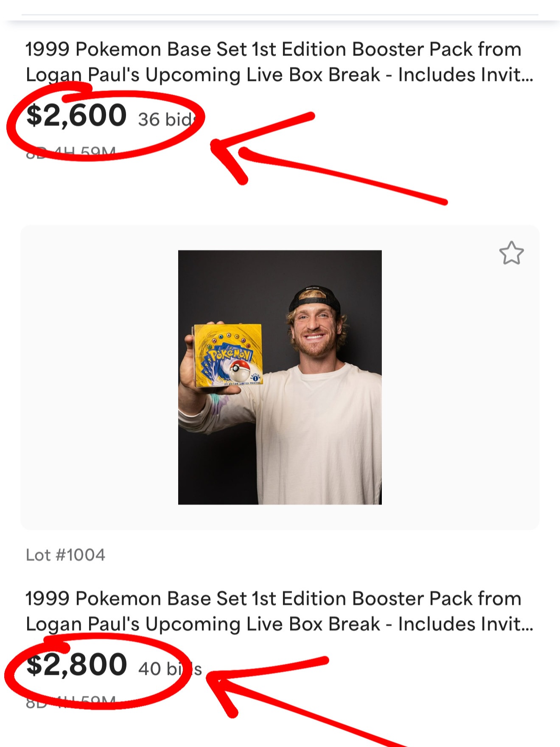Image resolution: width=560 pixels, height=747 pixels.
Task: Click the black backwards cap in the photo
Action: (315, 299)
